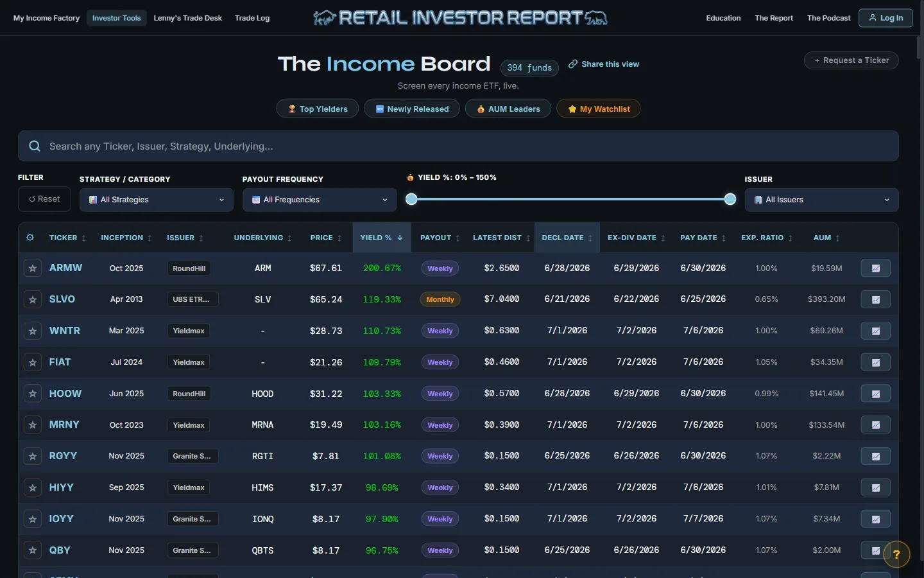924x578 pixels.
Task: Open the help question mark bubble
Action: tap(896, 554)
